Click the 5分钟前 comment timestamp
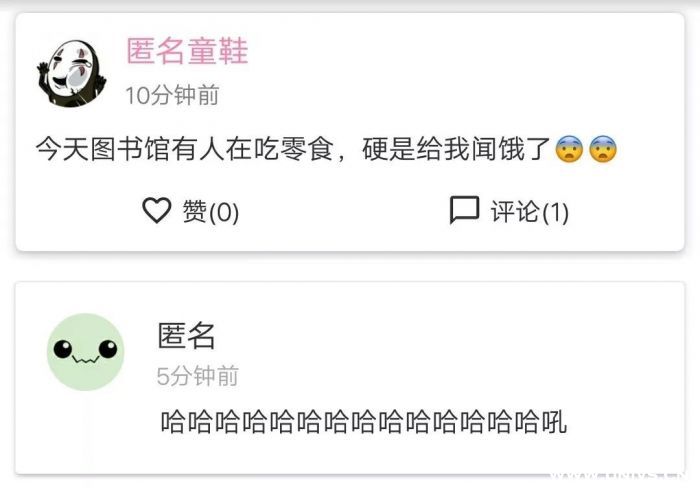The image size is (700, 488). tap(198, 376)
